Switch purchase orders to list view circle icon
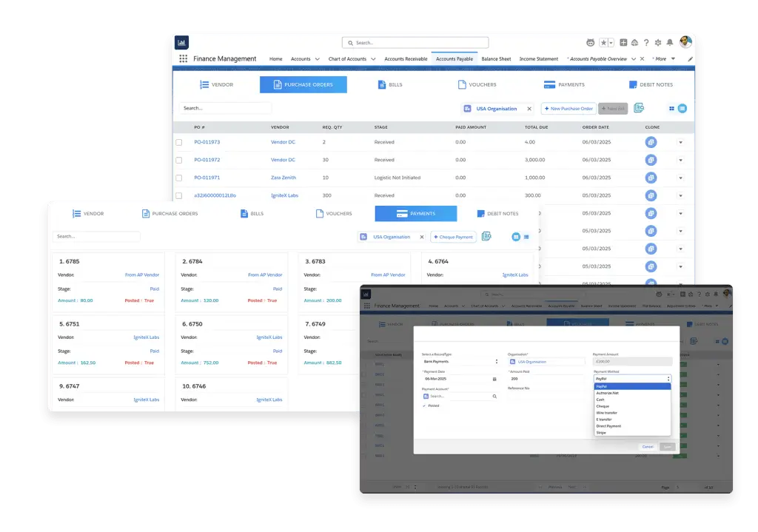The image size is (758, 532). tap(682, 109)
